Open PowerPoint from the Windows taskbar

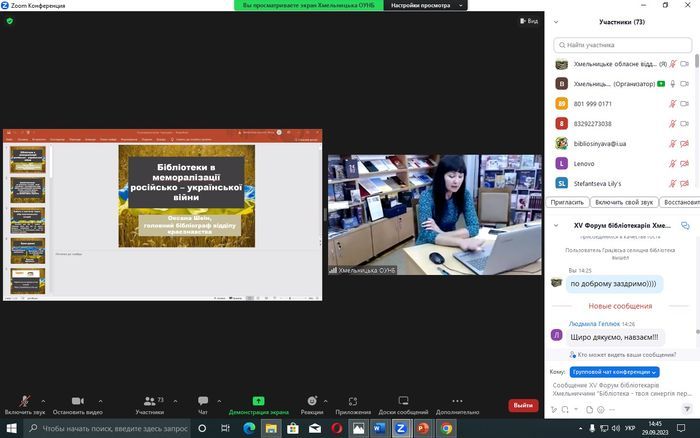(x=422, y=428)
